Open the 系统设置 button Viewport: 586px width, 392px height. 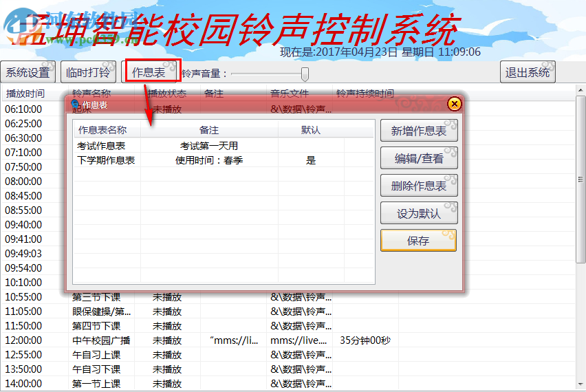[28, 72]
